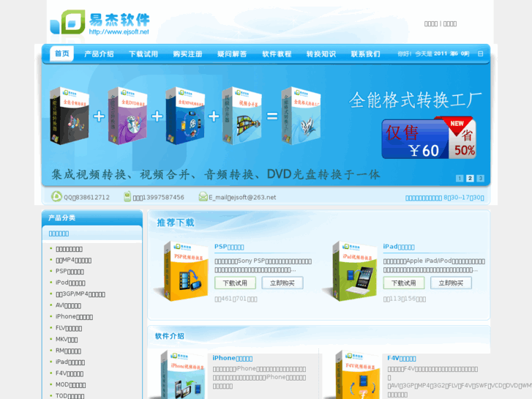Open the iPad converter sidebar link
Screen dimensions: 532x399
(70, 362)
